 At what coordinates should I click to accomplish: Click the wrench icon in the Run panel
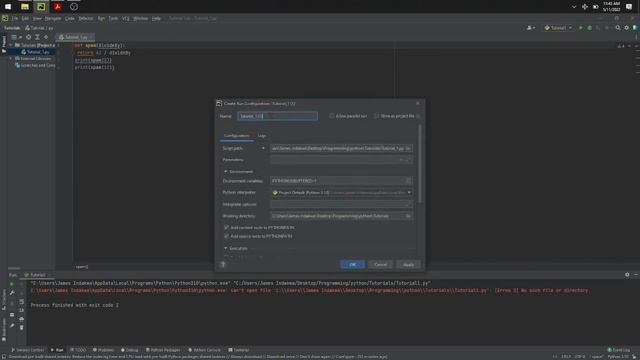(x=12, y=293)
